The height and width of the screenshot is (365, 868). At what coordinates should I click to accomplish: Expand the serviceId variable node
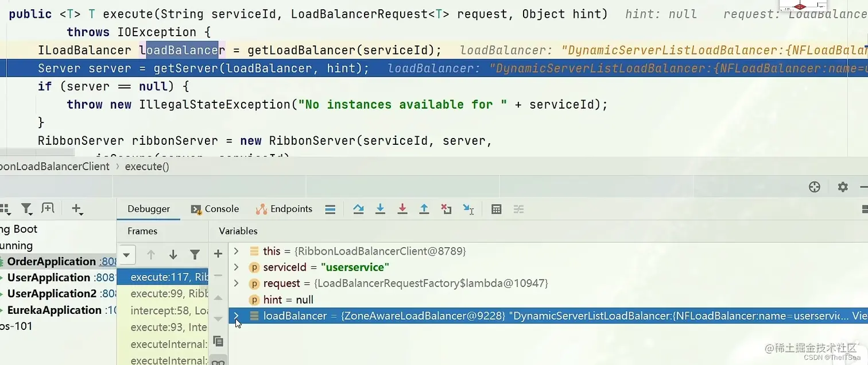(x=236, y=267)
